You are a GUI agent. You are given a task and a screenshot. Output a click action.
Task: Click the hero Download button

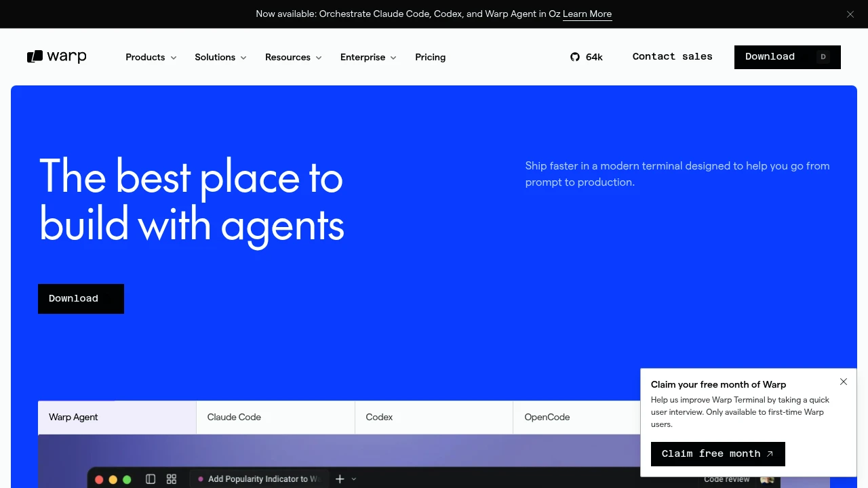(x=81, y=299)
